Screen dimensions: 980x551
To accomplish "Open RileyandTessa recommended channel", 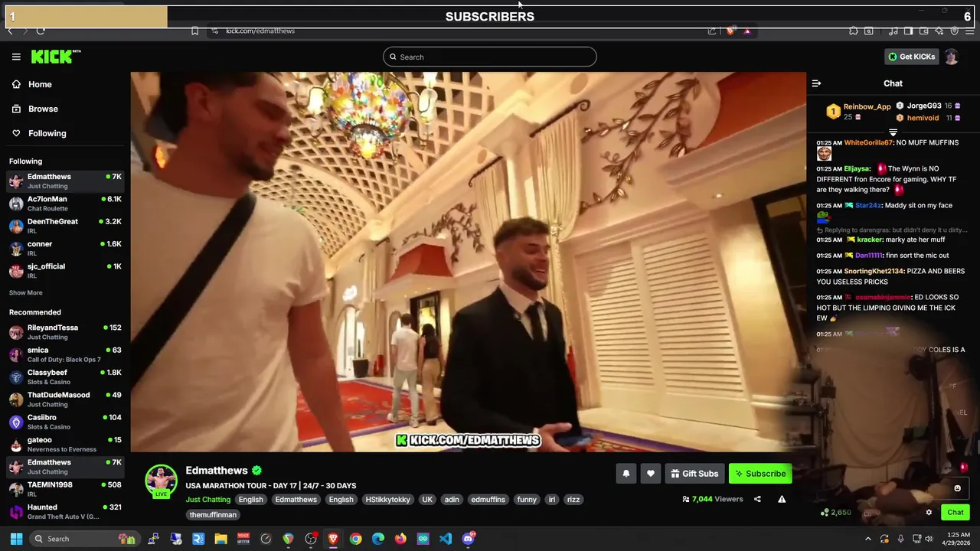I will click(65, 331).
